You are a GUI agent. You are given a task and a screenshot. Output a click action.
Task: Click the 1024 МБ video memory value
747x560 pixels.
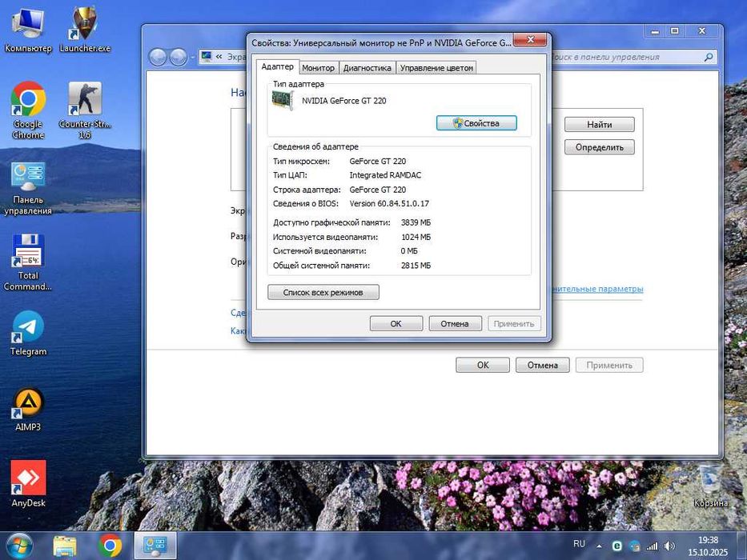(x=416, y=237)
